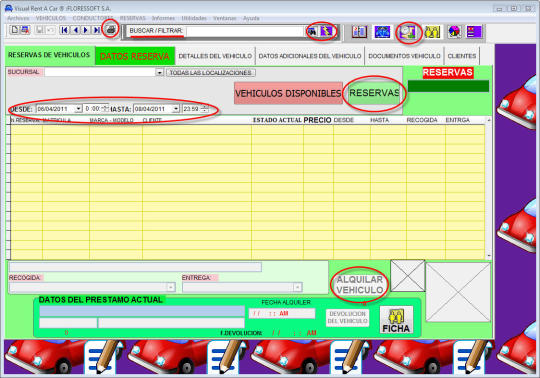Switch to RESERVAS DE VEHICULOS tab
The height and width of the screenshot is (378, 540).
[49, 55]
